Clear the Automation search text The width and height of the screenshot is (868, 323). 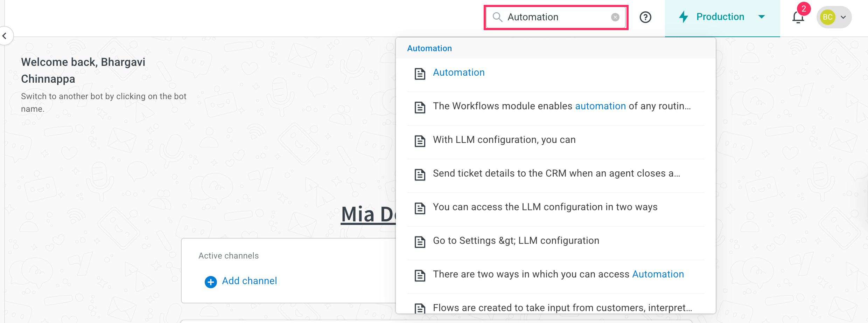(x=615, y=17)
